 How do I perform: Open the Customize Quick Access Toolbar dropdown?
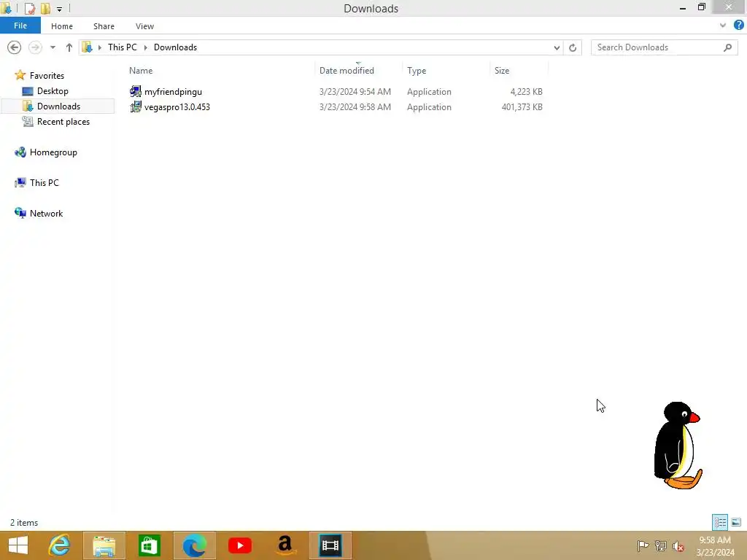coord(59,9)
